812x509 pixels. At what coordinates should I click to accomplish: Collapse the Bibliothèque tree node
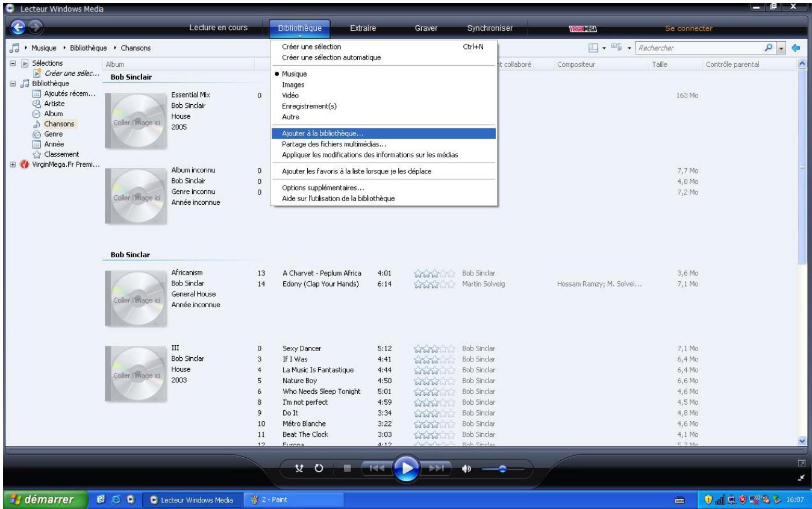(13, 83)
